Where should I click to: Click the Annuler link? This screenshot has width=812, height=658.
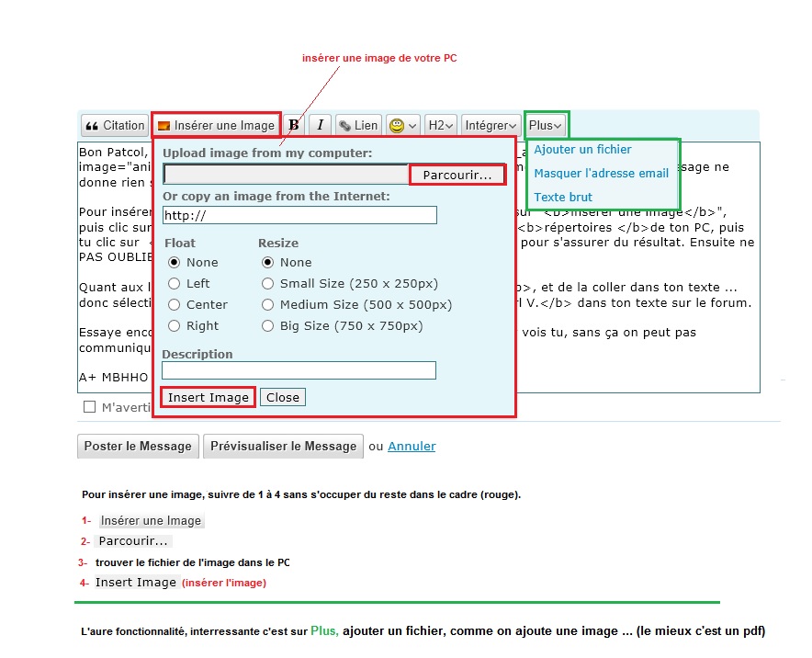(412, 447)
